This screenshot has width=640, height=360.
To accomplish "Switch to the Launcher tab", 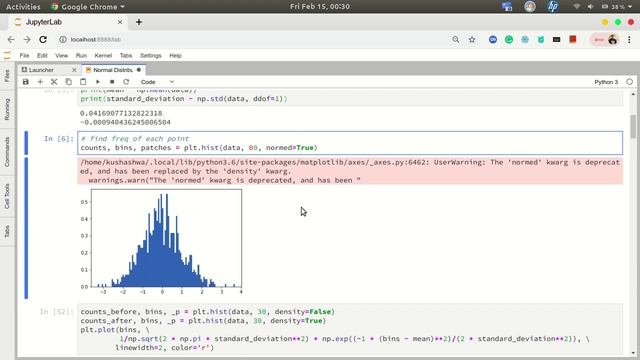I will click(x=41, y=70).
